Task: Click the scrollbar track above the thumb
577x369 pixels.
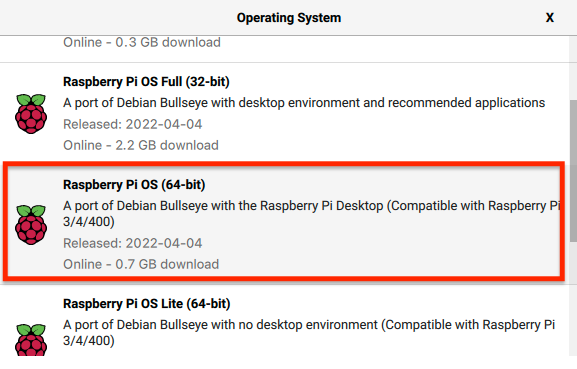Action: click(573, 68)
